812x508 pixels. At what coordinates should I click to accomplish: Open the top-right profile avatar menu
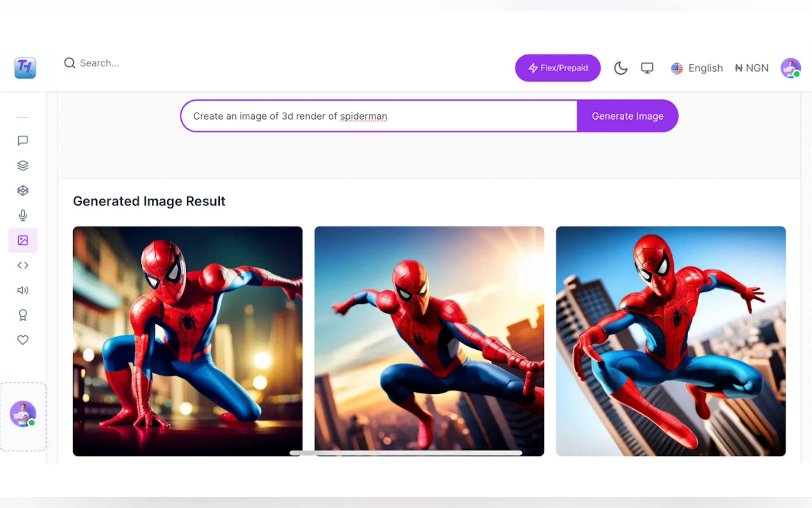point(790,68)
